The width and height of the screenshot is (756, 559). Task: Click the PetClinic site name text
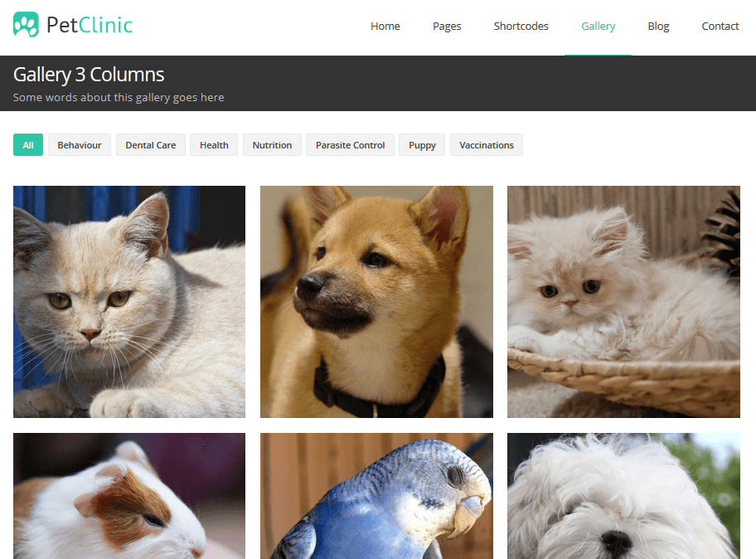(90, 25)
